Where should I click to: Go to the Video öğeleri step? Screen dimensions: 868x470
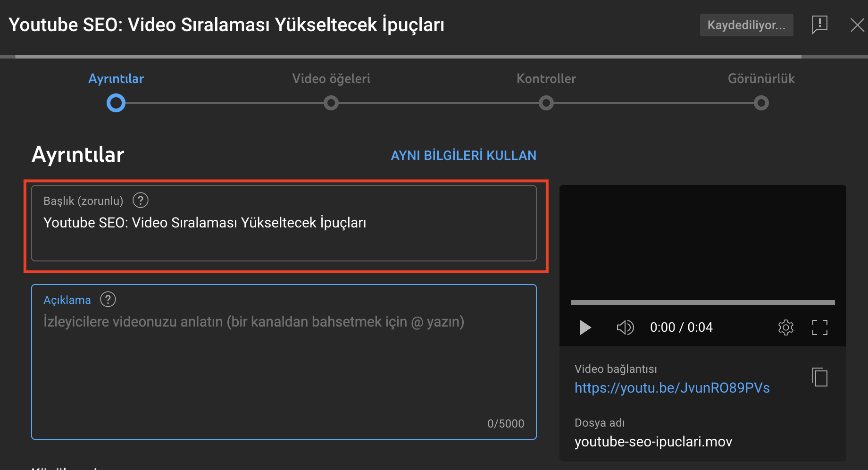click(x=331, y=79)
